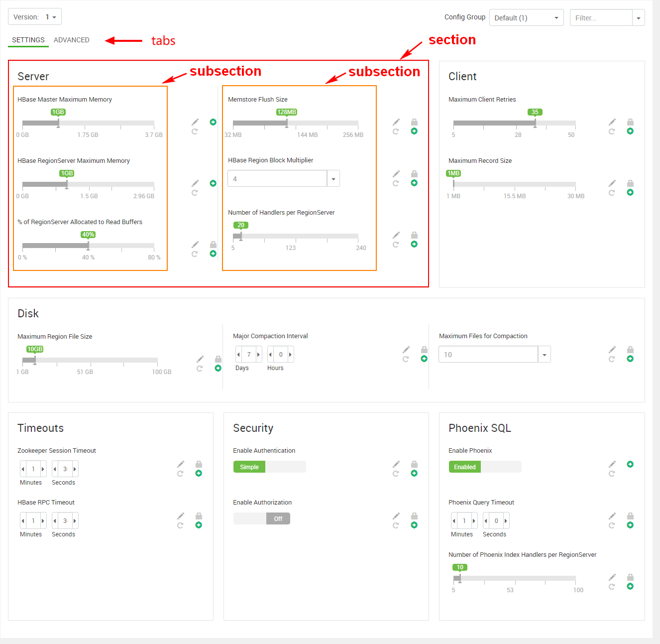Click the undo arrow for Maximum Region File Size
This screenshot has width=660, height=644.
[200, 369]
